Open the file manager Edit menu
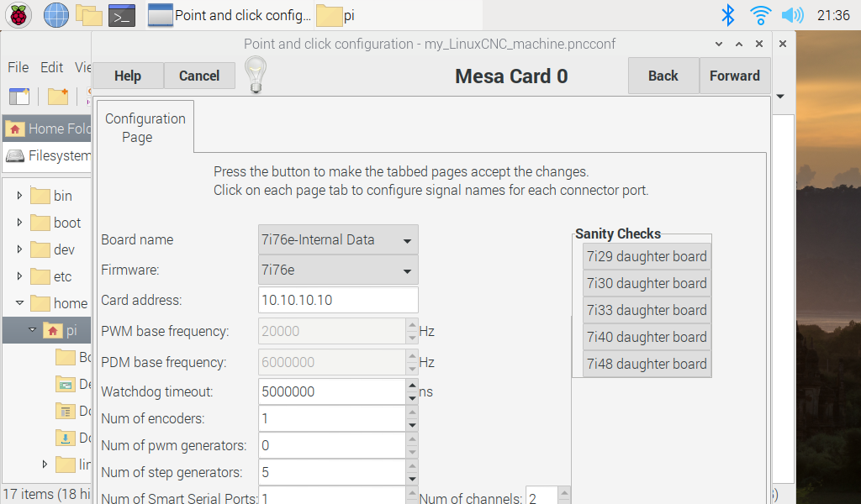861x504 pixels. [51, 67]
